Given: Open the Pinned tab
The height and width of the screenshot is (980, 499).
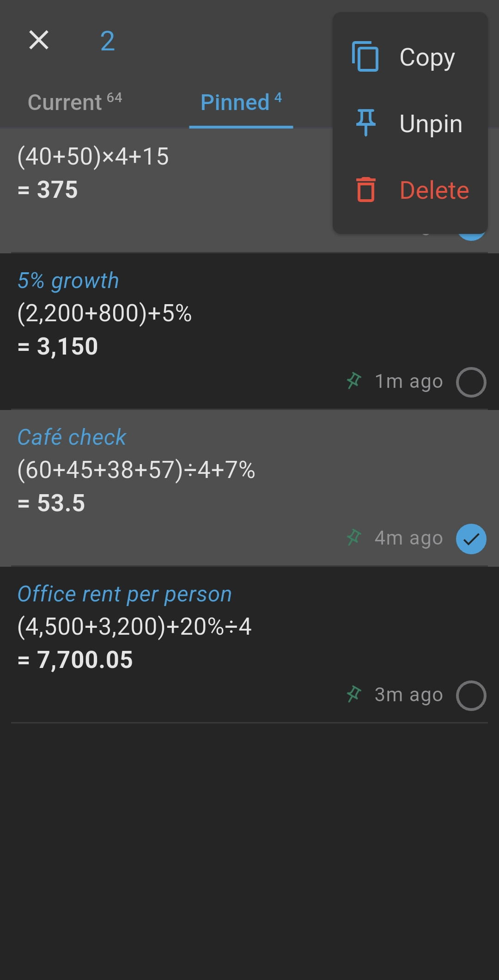Looking at the screenshot, I should 241,102.
